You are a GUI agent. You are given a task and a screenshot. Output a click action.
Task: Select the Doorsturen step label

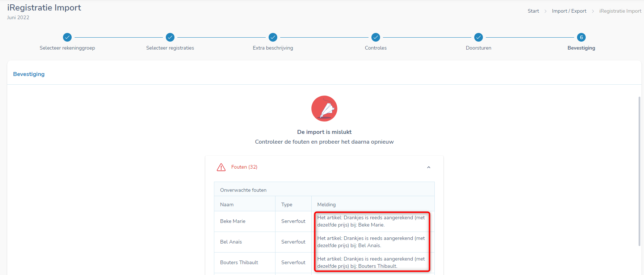[479, 48]
